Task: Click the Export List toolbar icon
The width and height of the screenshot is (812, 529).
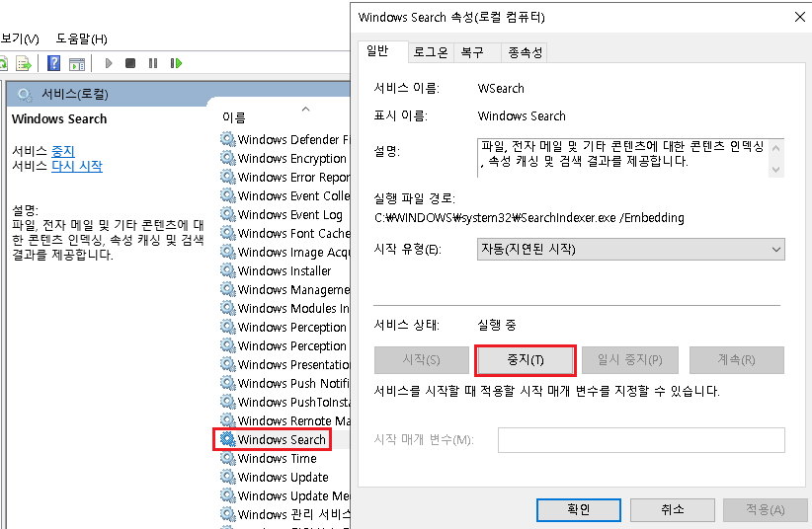Action: pos(24,64)
